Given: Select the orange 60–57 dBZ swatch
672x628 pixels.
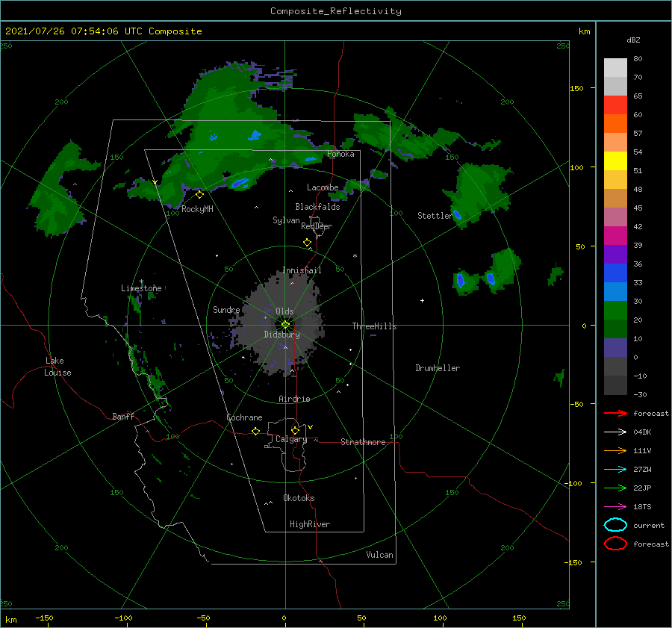Looking at the screenshot, I should [615, 123].
